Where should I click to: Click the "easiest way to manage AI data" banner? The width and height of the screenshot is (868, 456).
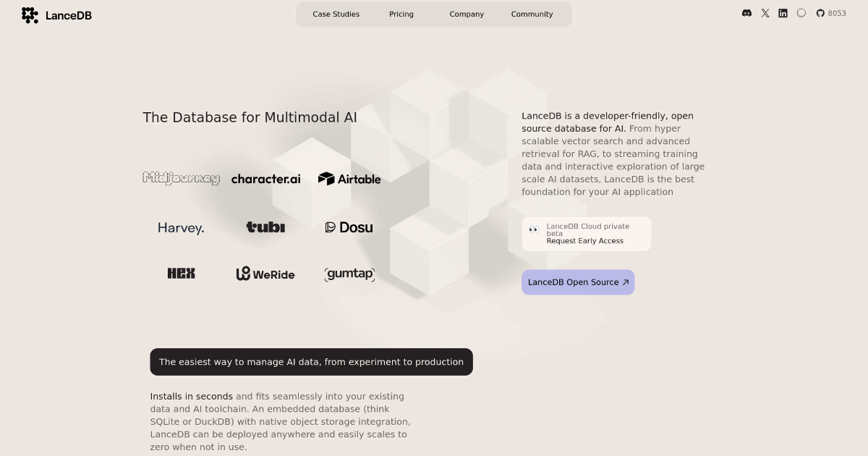pos(311,362)
